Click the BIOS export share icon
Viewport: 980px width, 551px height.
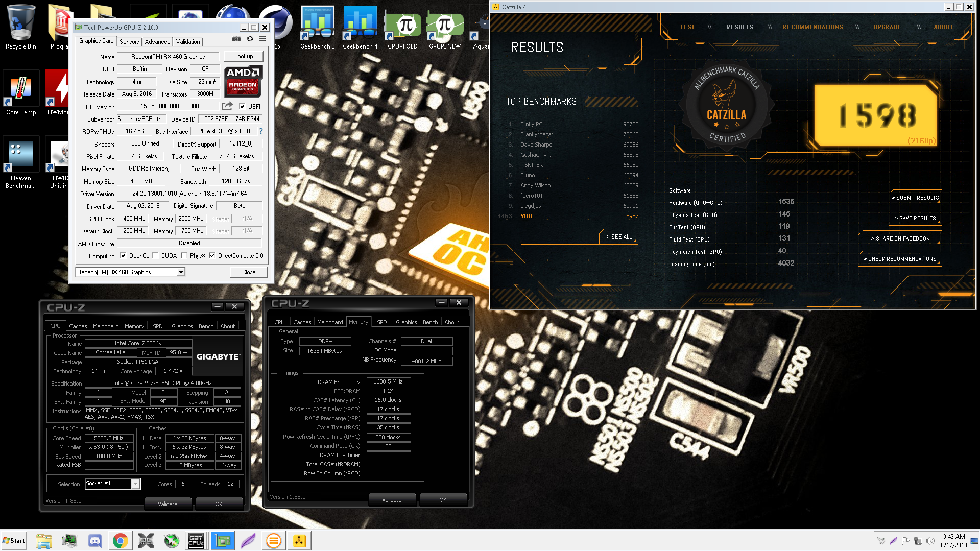(x=227, y=106)
